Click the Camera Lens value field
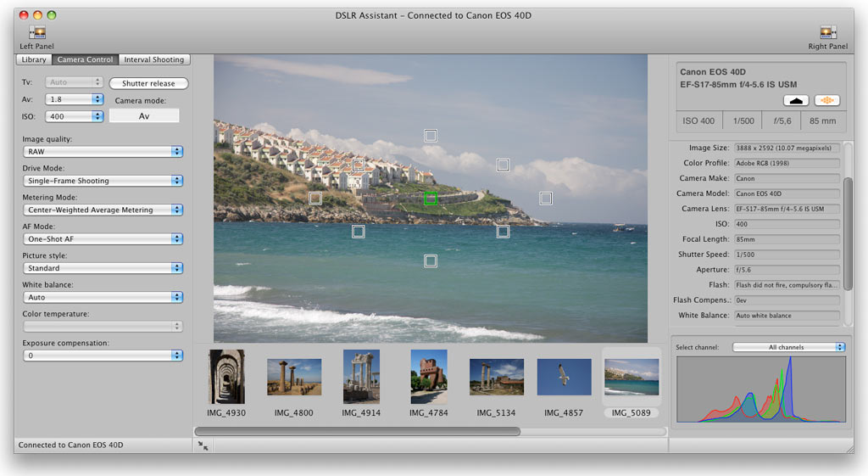This screenshot has width=868, height=476. tap(787, 209)
